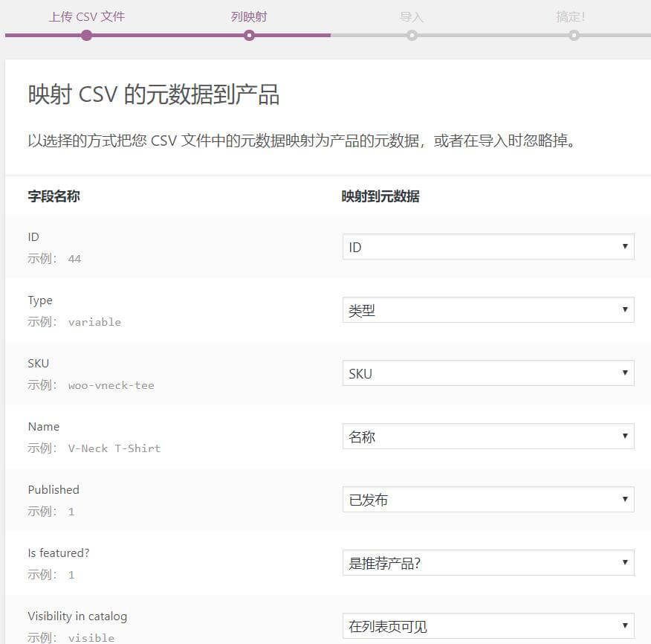Image resolution: width=651 pixels, height=644 pixels.
Task: Open the ID field mapping dropdown
Action: click(x=488, y=247)
